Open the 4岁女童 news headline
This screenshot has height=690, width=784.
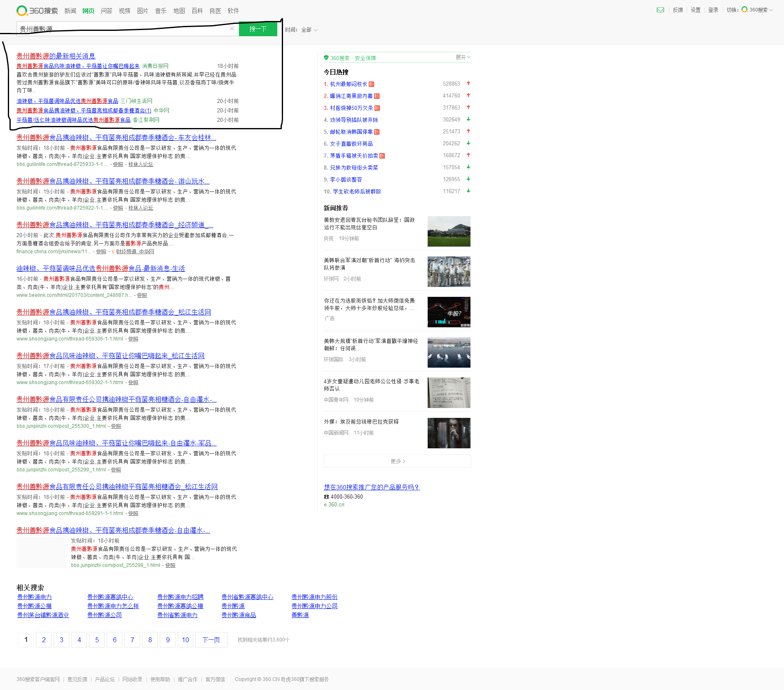tap(371, 385)
